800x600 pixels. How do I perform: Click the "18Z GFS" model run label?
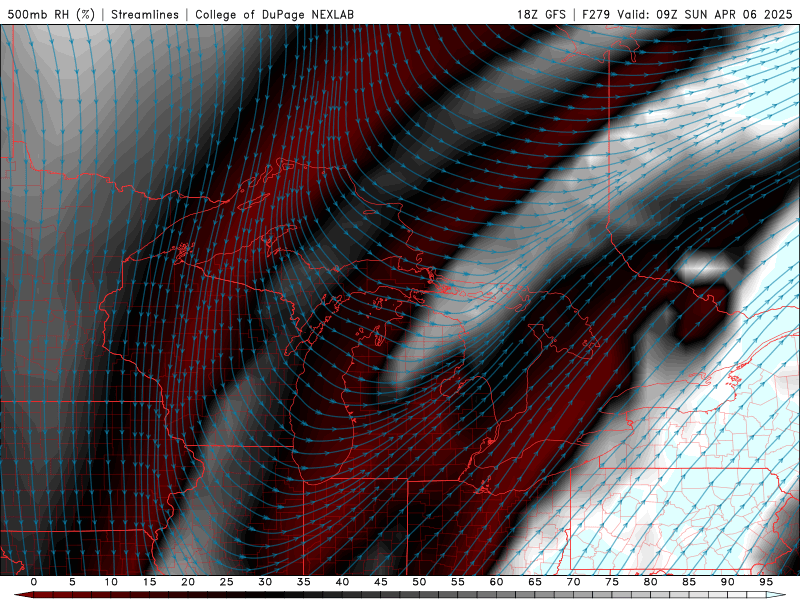(541, 14)
